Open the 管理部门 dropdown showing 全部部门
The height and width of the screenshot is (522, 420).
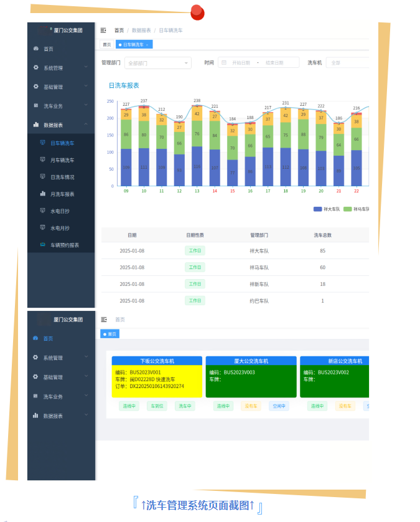tap(159, 63)
